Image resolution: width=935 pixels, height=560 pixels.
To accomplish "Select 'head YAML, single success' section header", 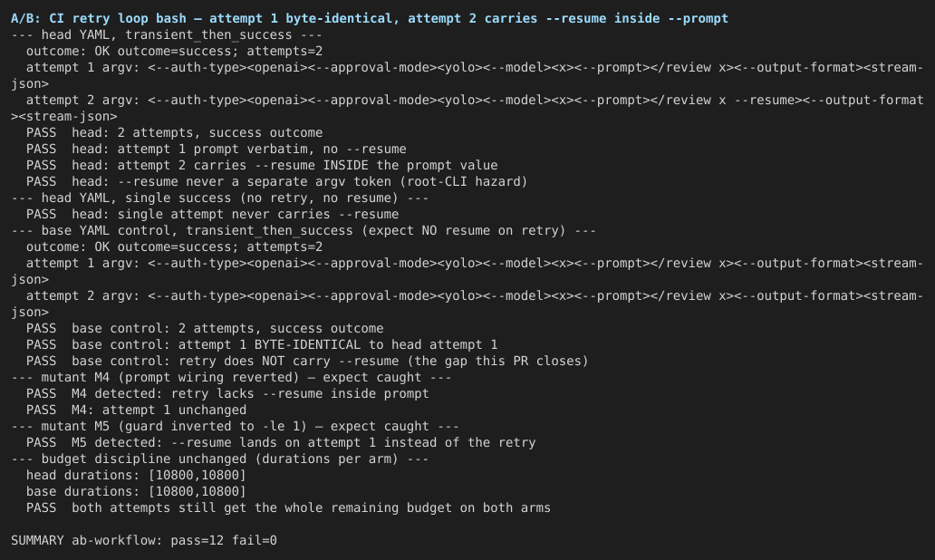I will click(219, 198).
